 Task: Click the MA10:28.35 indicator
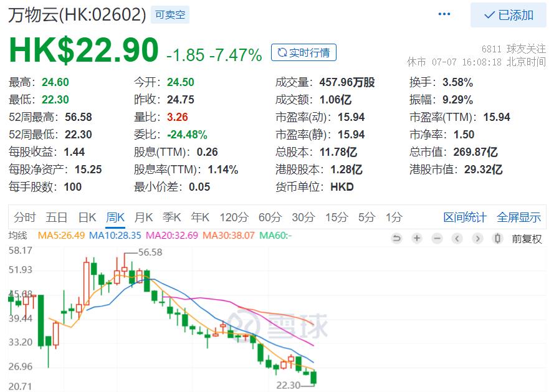[x=115, y=236]
